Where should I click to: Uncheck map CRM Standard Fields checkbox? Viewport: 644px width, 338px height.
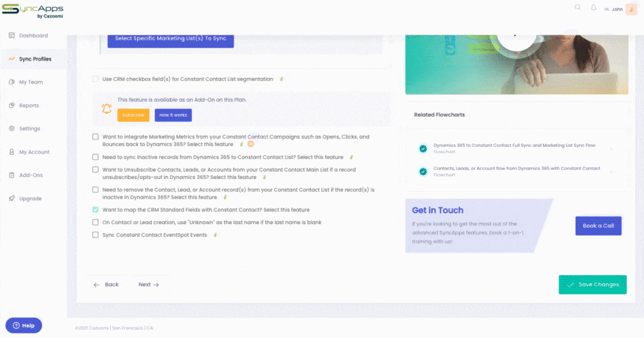click(x=95, y=209)
